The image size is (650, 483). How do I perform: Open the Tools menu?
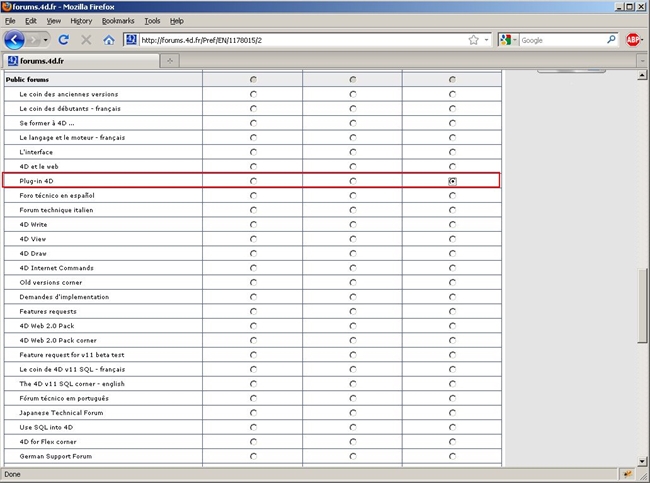pos(152,20)
